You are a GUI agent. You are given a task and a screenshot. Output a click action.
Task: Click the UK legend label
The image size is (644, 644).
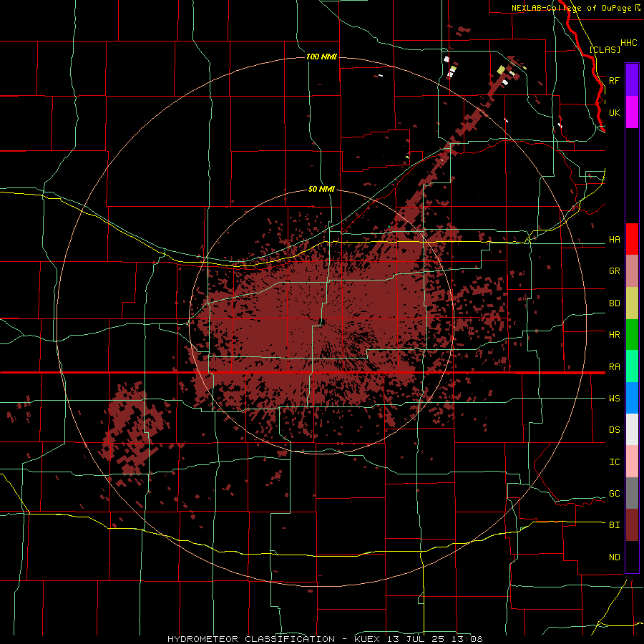coord(615,112)
